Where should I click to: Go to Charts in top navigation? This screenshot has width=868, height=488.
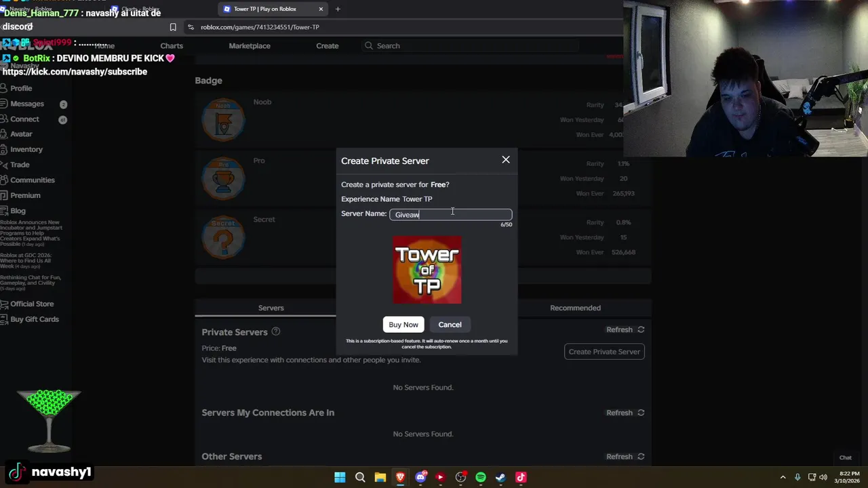pyautogui.click(x=172, y=46)
